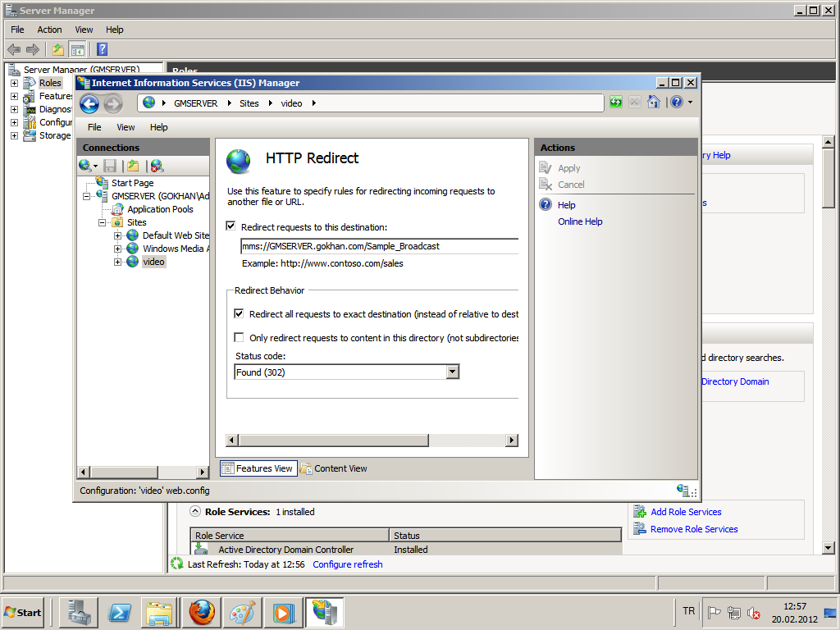Click the Server Manager forward arrow in toolbar
The height and width of the screenshot is (630, 840).
click(x=33, y=50)
